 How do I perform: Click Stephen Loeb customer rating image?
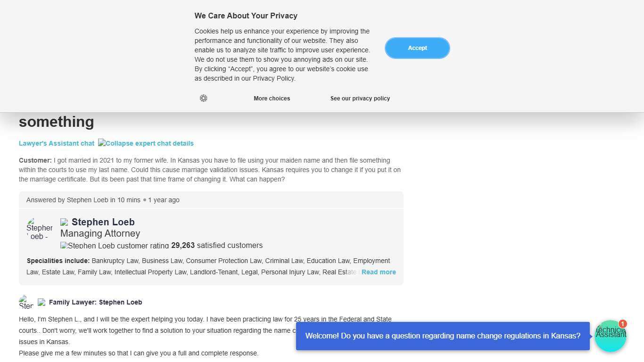(115, 246)
